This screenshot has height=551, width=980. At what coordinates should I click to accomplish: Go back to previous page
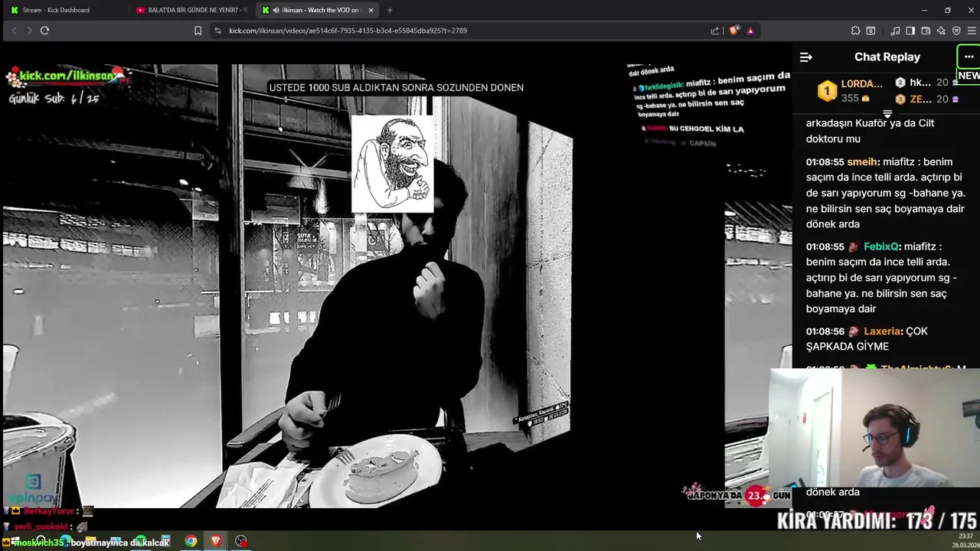click(x=14, y=31)
